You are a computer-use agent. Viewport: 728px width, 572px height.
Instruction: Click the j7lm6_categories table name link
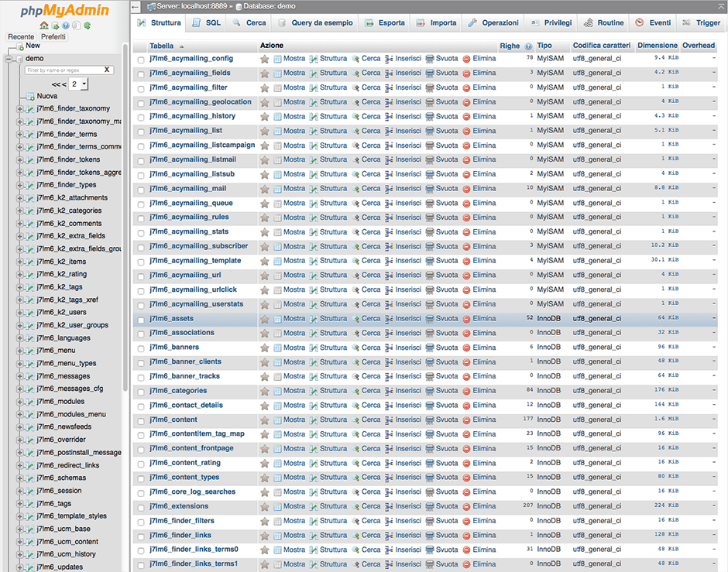[x=178, y=391]
